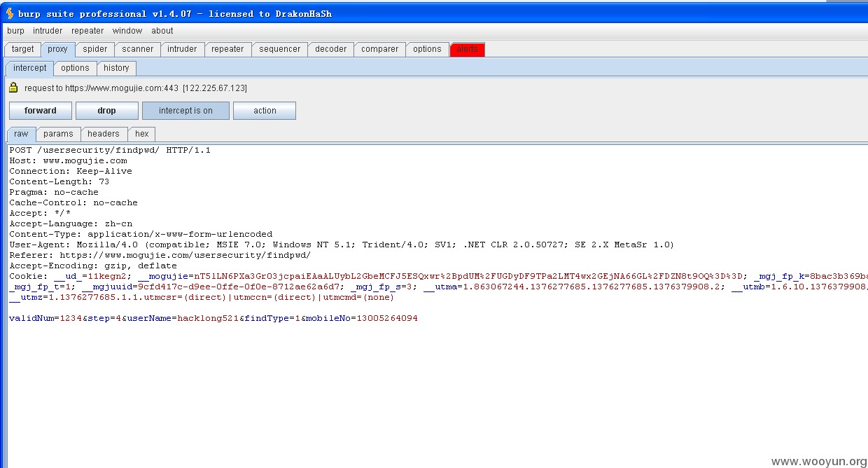
Task: Open the burp menu
Action: pyautogui.click(x=15, y=31)
